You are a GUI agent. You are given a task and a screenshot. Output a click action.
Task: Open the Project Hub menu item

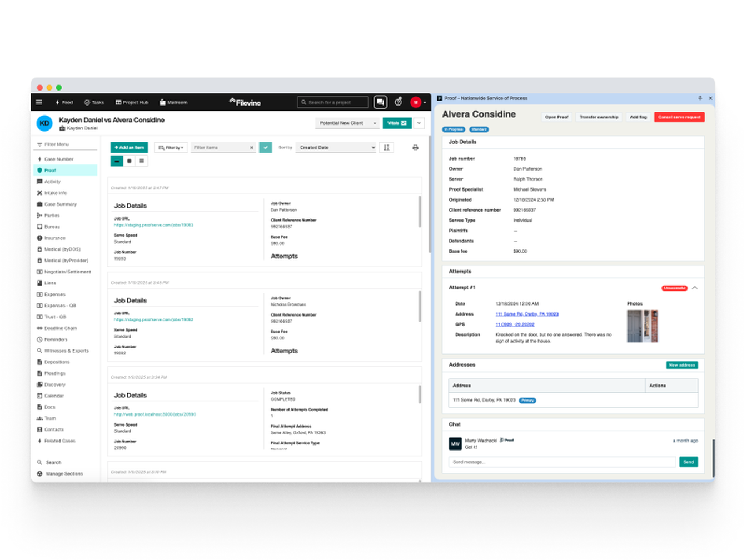pyautogui.click(x=132, y=102)
